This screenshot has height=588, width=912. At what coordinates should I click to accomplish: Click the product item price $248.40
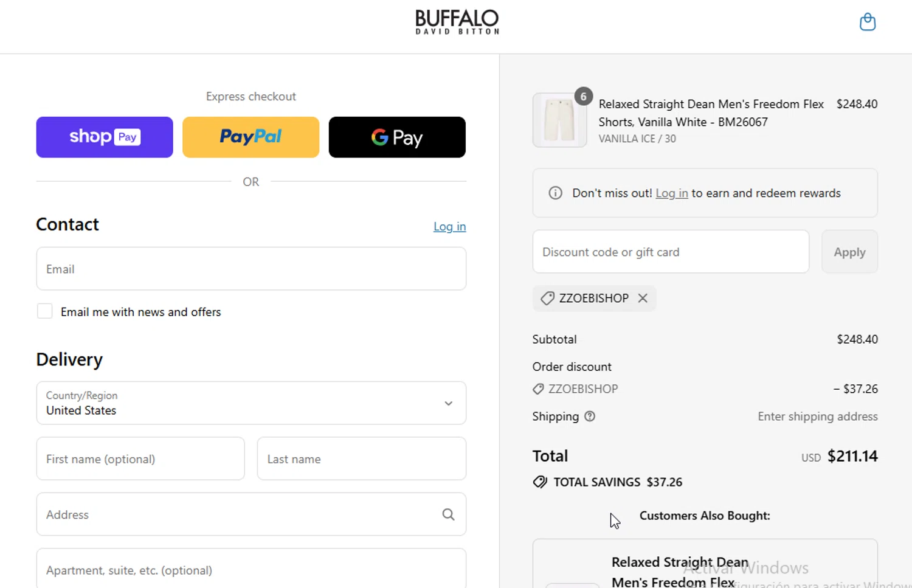[857, 104]
